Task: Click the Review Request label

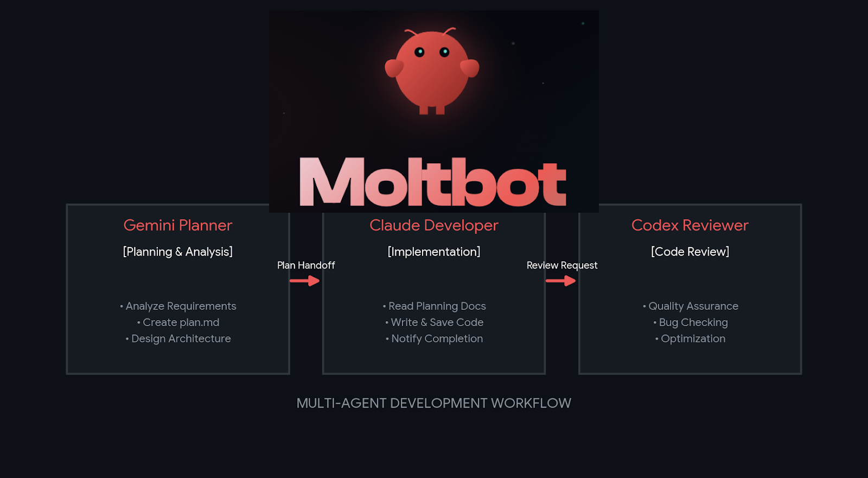Action: [x=562, y=265]
